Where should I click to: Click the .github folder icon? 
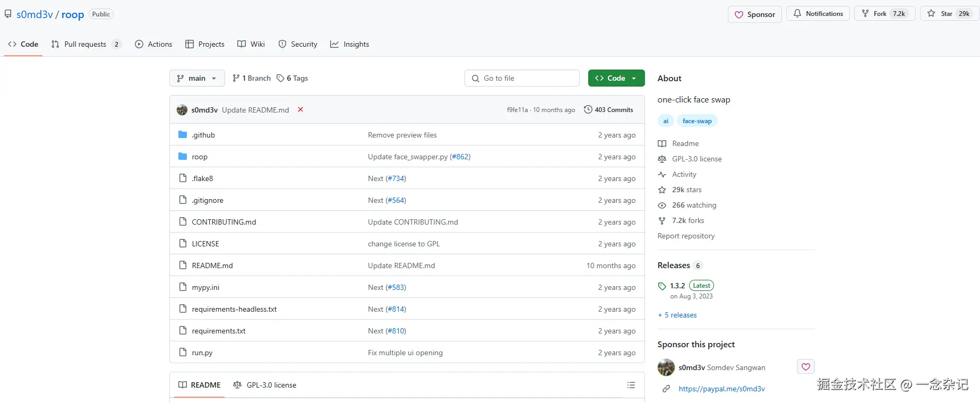[183, 135]
